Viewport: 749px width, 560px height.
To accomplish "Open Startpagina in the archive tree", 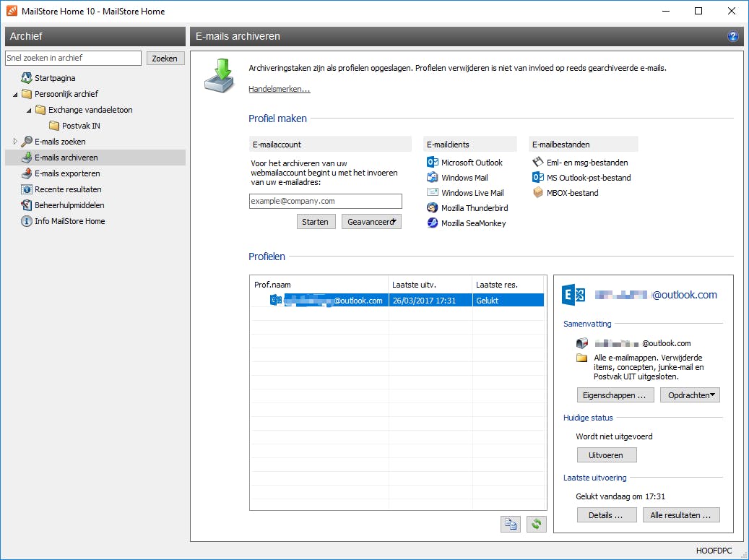I will (x=55, y=78).
